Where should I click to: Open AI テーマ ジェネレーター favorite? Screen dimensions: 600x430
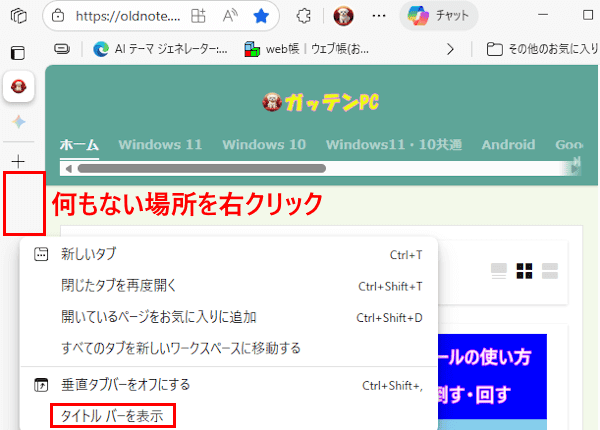(160, 49)
